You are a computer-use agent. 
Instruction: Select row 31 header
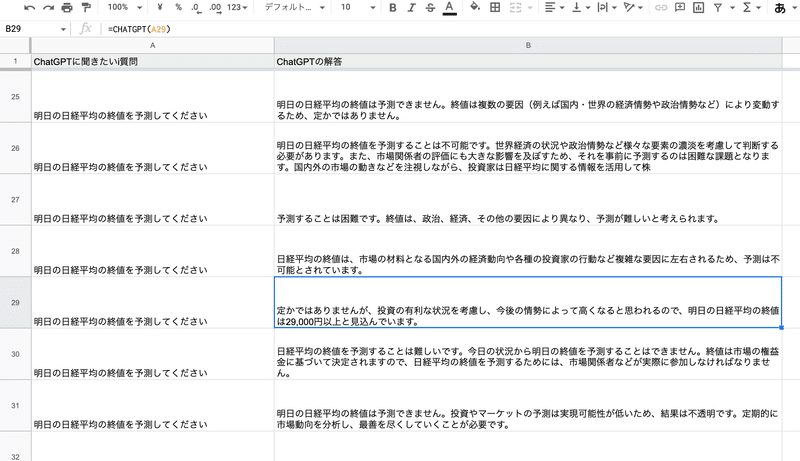coord(15,405)
